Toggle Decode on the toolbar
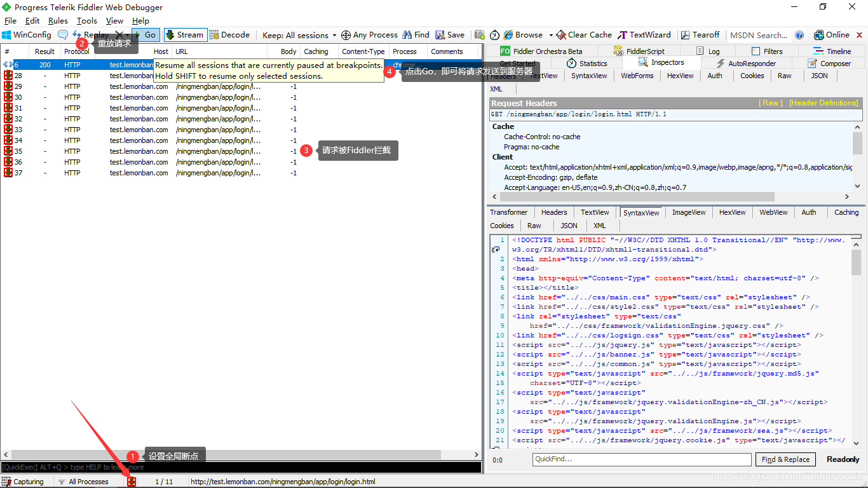 pos(230,35)
